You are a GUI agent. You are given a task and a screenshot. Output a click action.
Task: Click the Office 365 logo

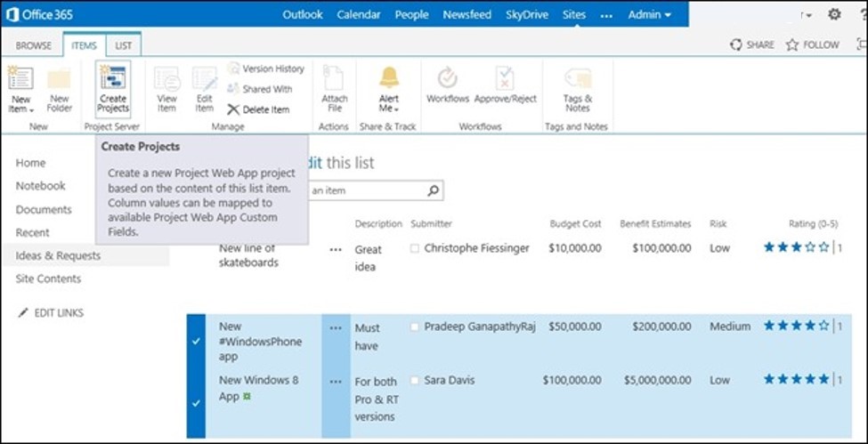pos(39,14)
